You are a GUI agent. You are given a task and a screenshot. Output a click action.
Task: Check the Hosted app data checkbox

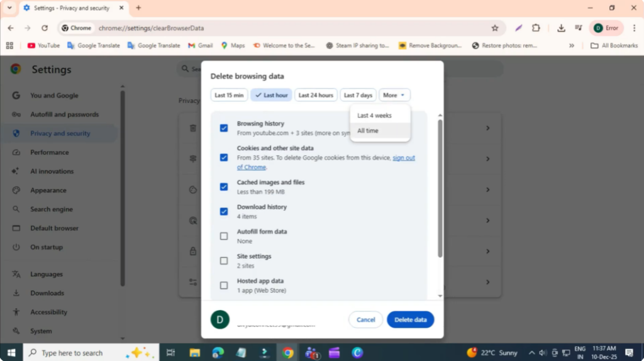pos(224,286)
